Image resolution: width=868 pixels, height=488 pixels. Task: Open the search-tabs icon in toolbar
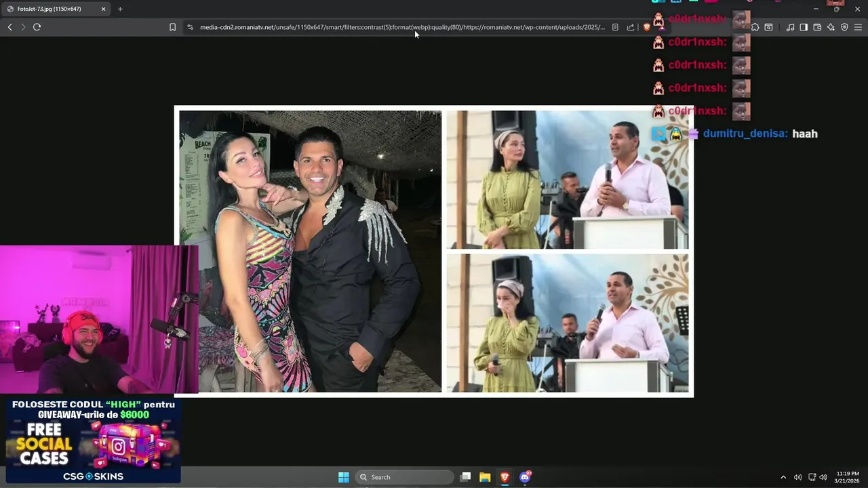coord(768,27)
